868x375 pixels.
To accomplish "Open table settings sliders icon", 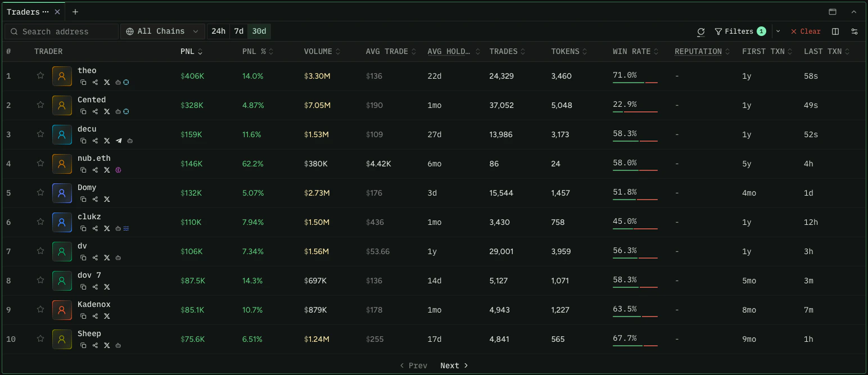I will 855,31.
